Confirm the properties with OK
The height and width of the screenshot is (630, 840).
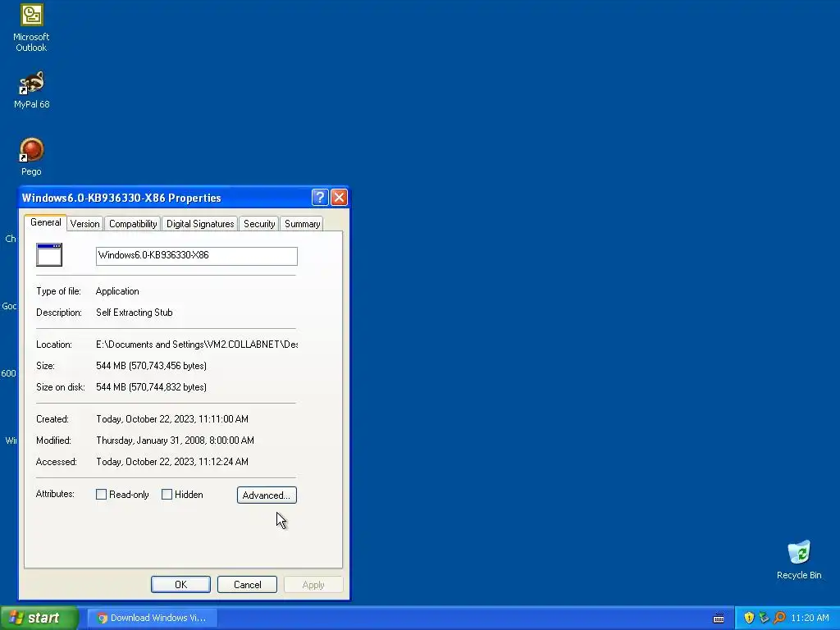coord(180,584)
